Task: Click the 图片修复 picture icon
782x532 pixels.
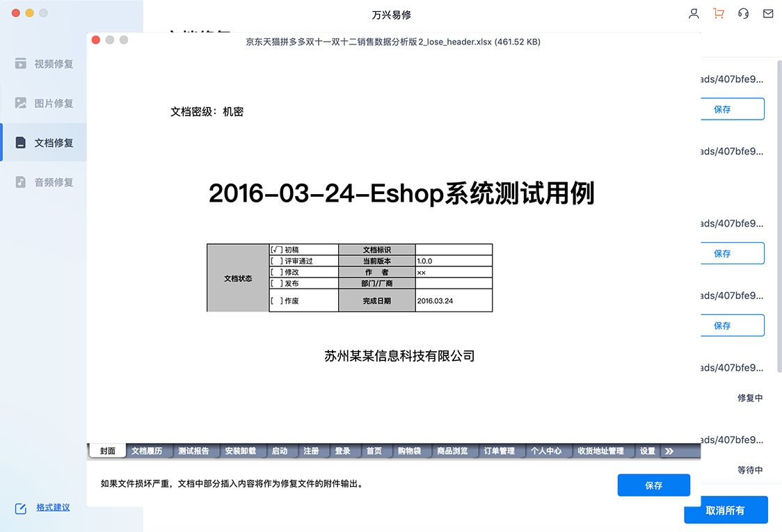Action: click(x=20, y=103)
